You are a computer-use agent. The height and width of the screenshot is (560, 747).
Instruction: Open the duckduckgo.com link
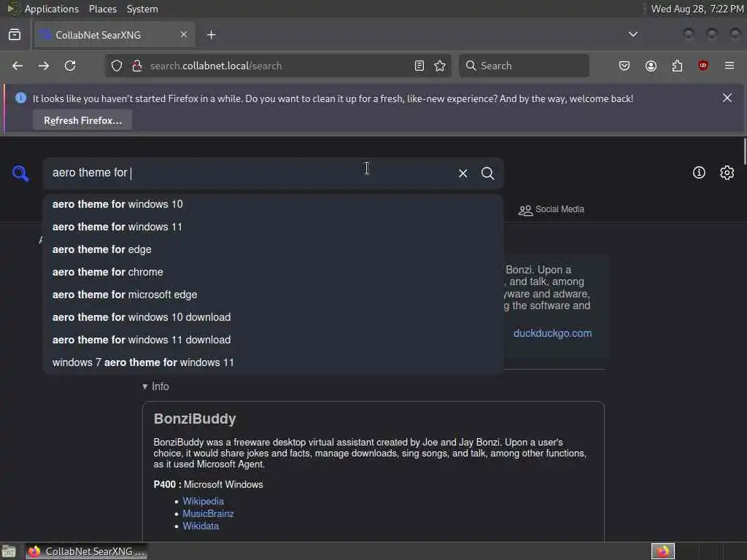point(553,333)
